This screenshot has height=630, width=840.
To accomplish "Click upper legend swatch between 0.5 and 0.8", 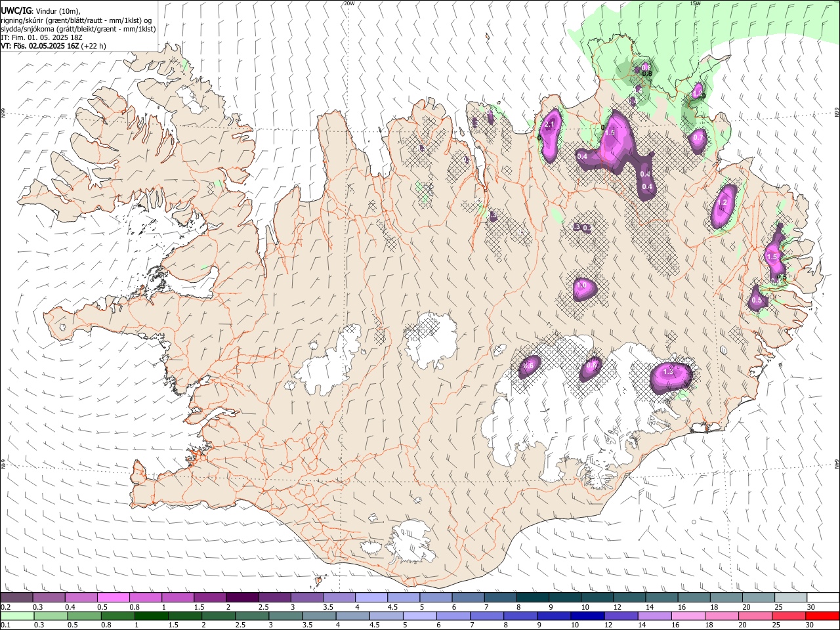I will coord(114,598).
